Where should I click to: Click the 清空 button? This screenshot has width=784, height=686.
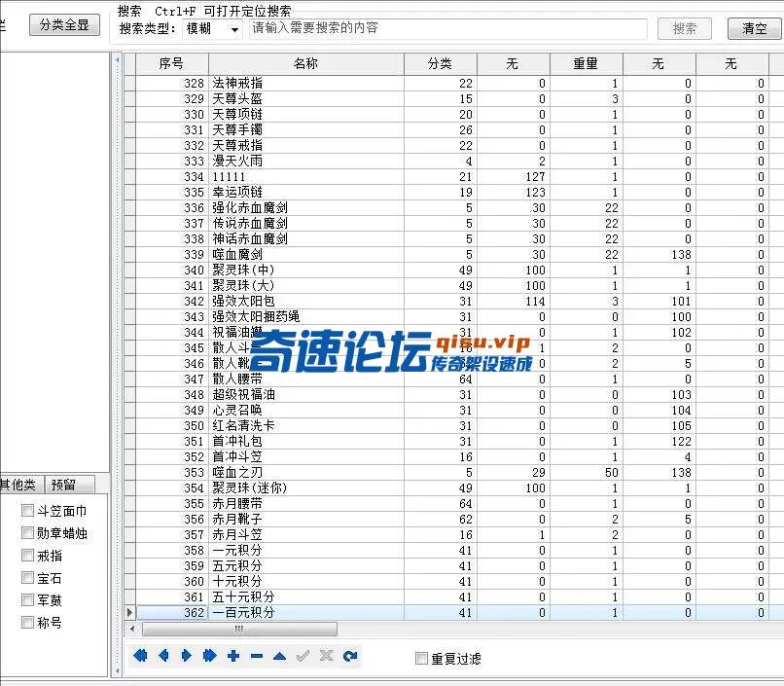[x=755, y=28]
